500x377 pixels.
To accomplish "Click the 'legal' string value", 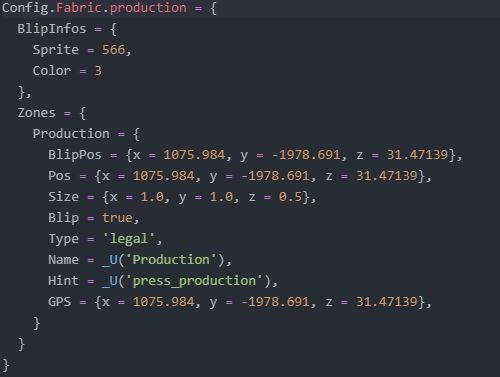I will (x=129, y=239).
